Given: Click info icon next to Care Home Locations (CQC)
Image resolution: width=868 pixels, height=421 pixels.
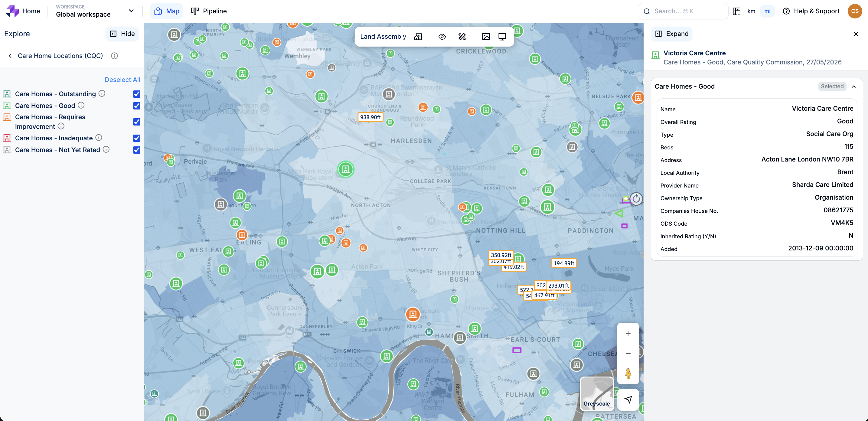Looking at the screenshot, I should pyautogui.click(x=115, y=56).
